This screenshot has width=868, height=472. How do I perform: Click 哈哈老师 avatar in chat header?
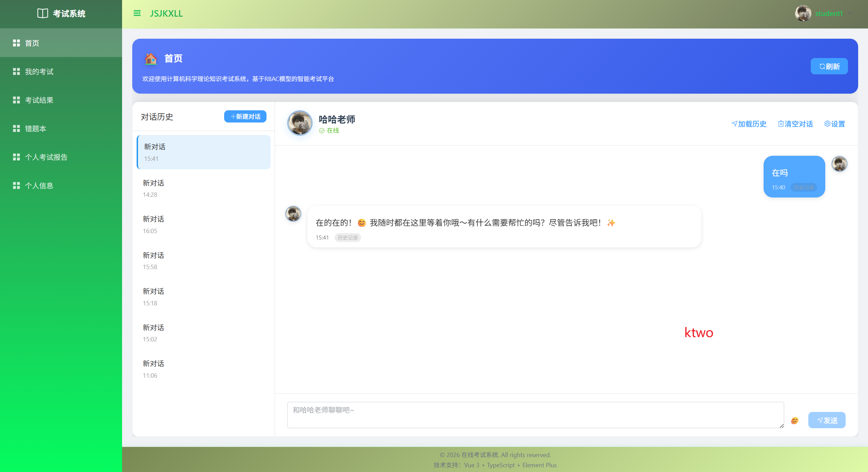pos(300,123)
